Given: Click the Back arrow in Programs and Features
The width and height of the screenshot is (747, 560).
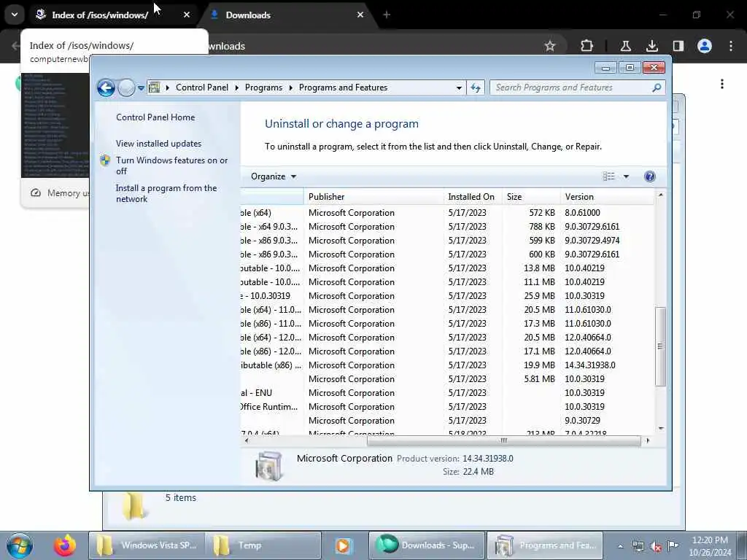Looking at the screenshot, I should pos(106,87).
